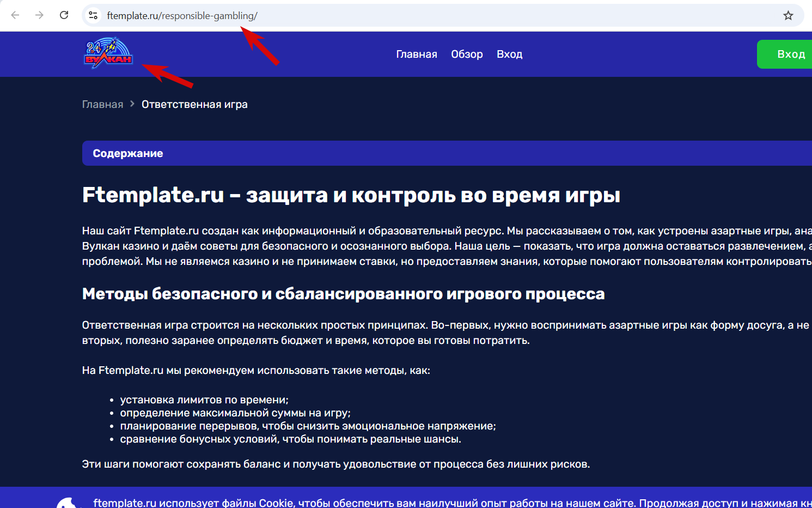The width and height of the screenshot is (812, 508).
Task: Click the list item 'установка лимитов по времени;'
Action: 204,400
